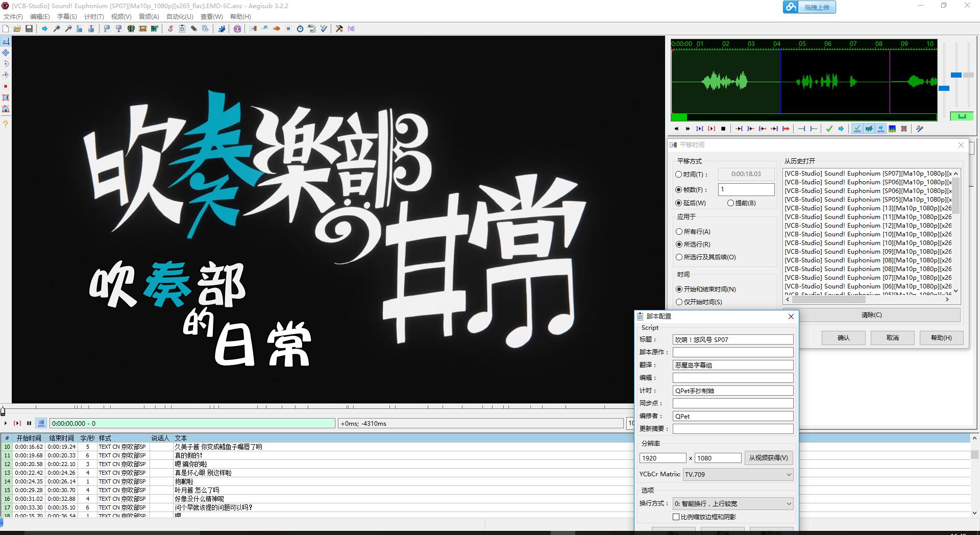The height and width of the screenshot is (535, 980).
Task: Open the Styles Manager icon
Action: point(170,29)
